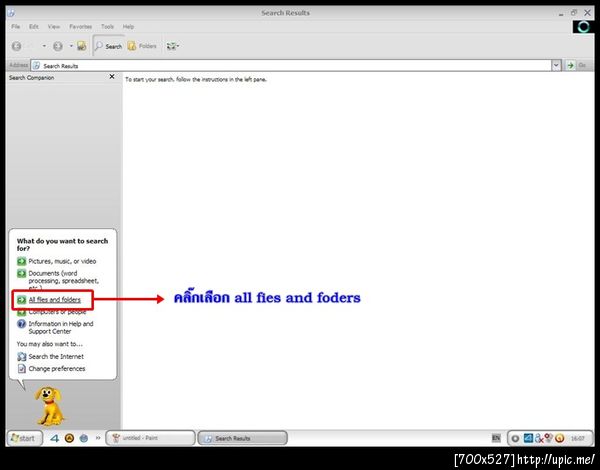Viewport: 600px width, 470px height.
Task: Expand quick launch overflow chevron
Action: tap(98, 438)
